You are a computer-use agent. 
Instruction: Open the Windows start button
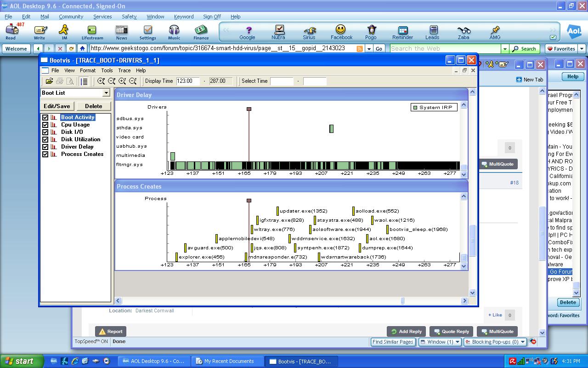(x=22, y=361)
